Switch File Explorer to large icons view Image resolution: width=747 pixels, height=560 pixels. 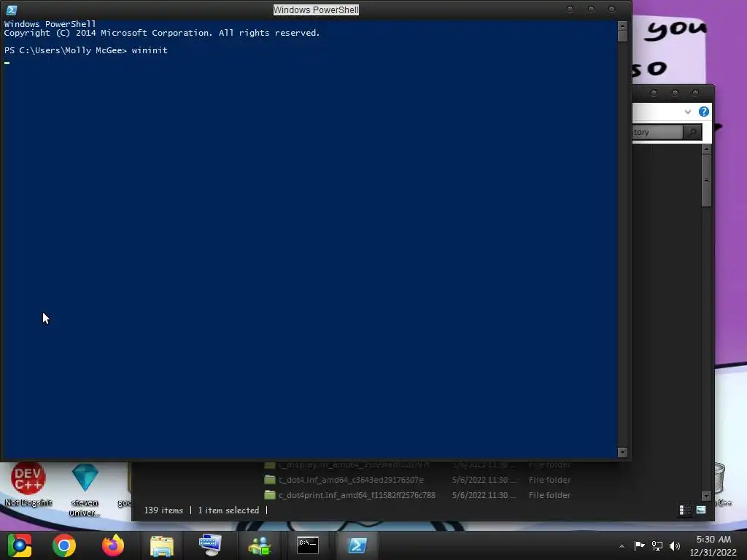point(701,510)
